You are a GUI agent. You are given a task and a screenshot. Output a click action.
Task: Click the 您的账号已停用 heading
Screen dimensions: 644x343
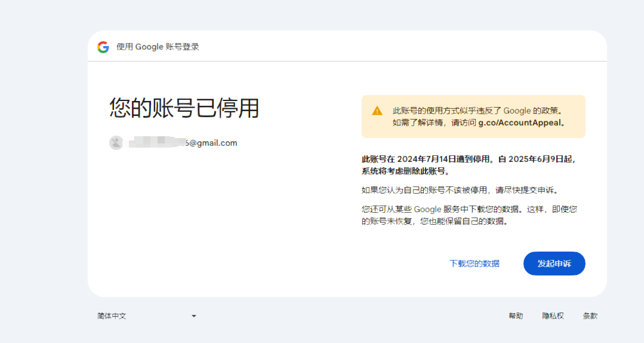click(x=184, y=108)
